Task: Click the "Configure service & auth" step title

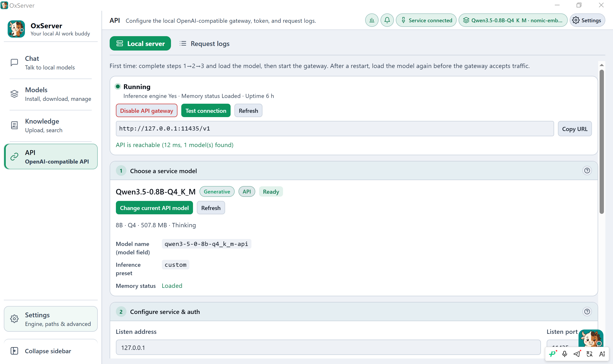Action: [x=165, y=312]
